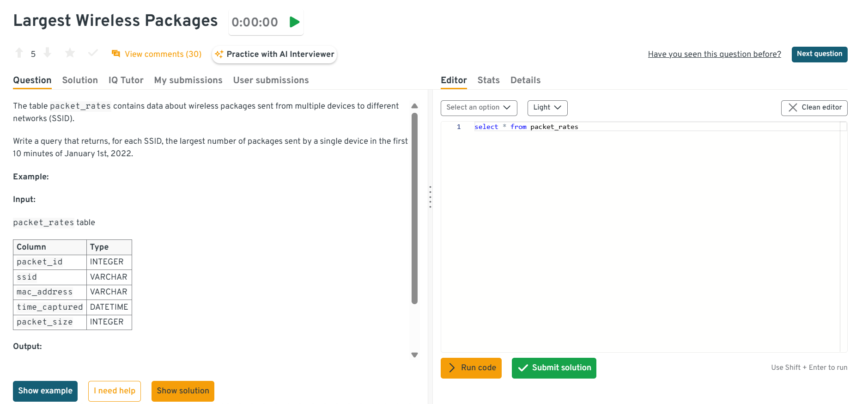Switch to the Stats tab
The image size is (868, 404).
click(488, 80)
